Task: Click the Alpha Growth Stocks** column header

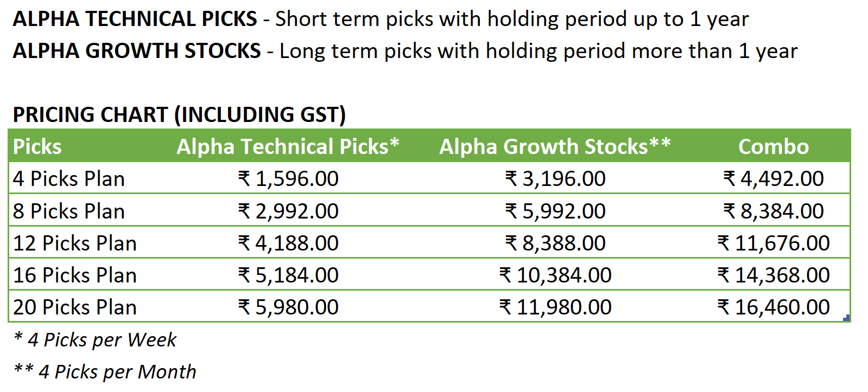Action: pyautogui.click(x=555, y=147)
